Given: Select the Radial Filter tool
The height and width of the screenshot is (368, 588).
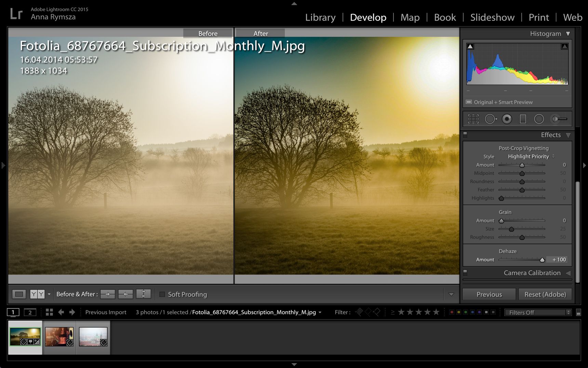Looking at the screenshot, I should (539, 119).
